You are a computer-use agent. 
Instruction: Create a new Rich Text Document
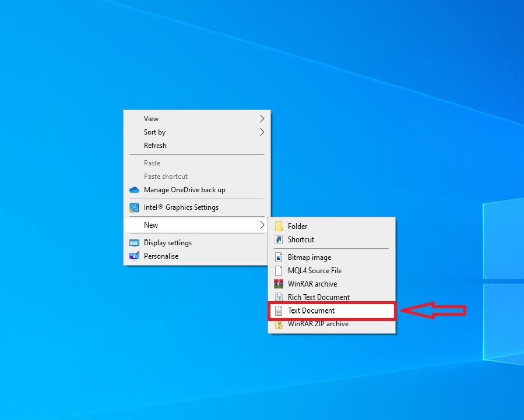click(x=332, y=297)
